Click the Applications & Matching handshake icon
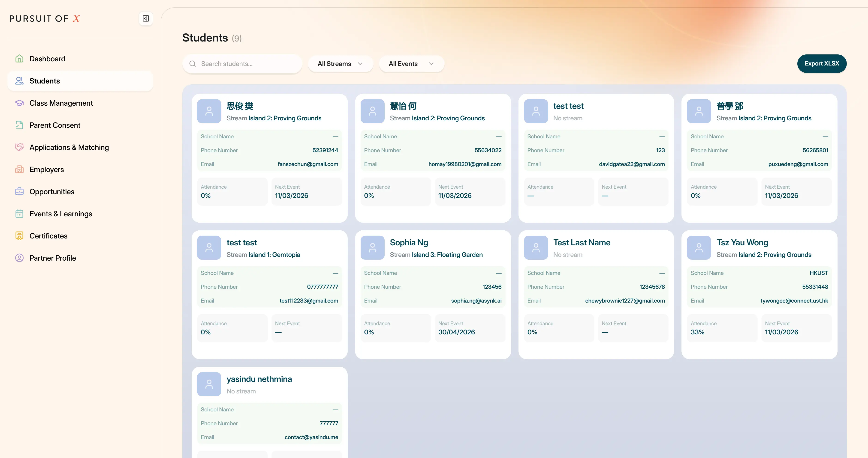Image resolution: width=868 pixels, height=458 pixels. (x=20, y=147)
